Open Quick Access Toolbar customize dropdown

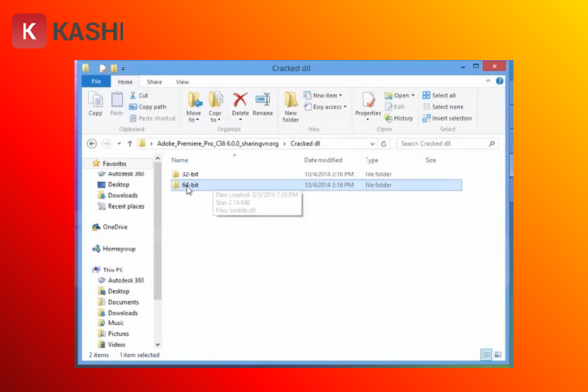(123, 68)
